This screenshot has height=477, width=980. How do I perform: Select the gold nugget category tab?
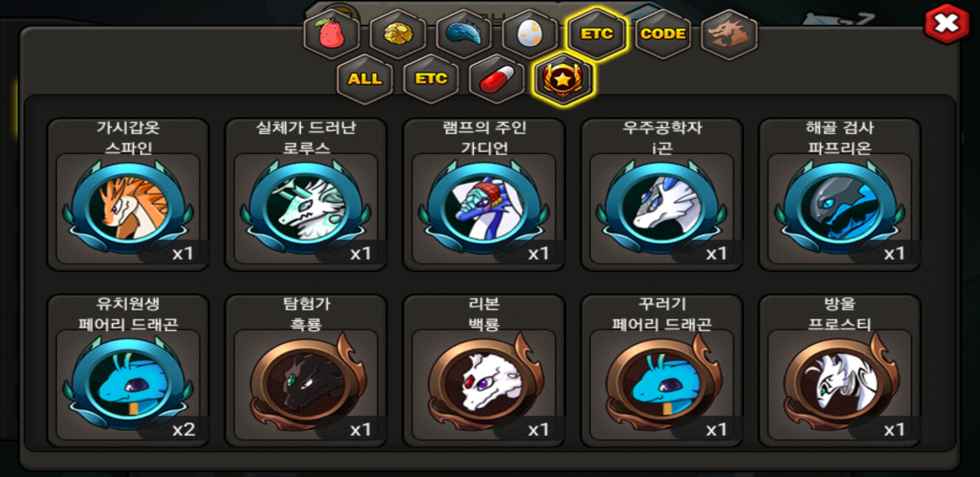click(398, 34)
